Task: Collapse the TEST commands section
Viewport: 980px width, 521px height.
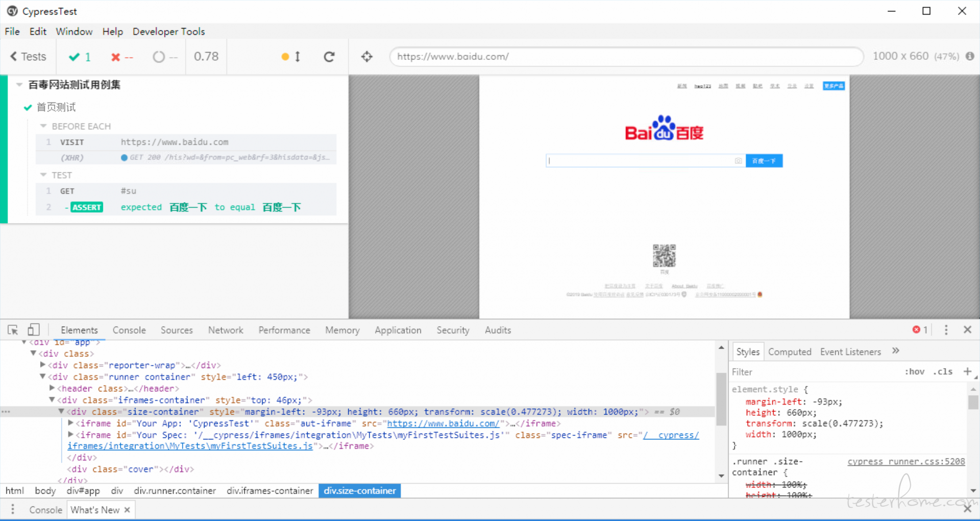Action: (43, 175)
